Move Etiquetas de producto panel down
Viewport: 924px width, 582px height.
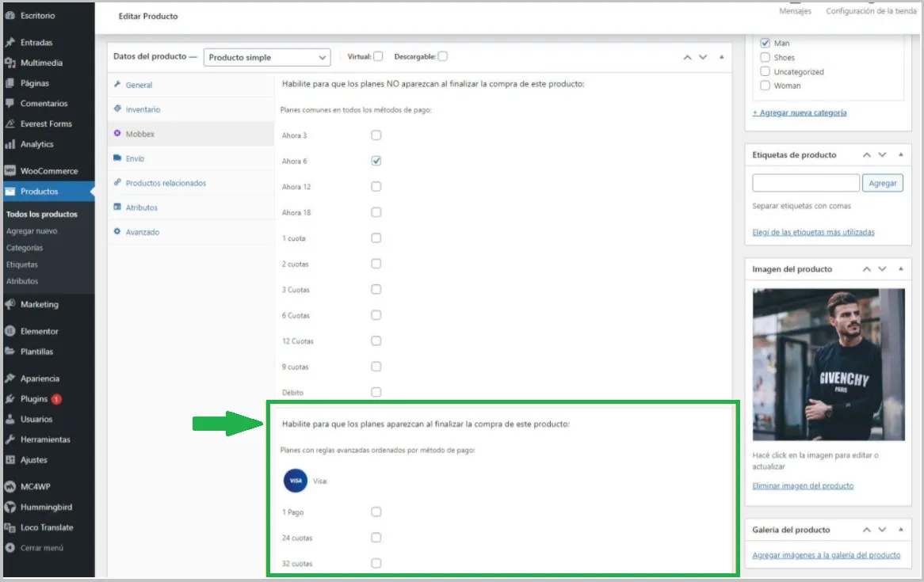pos(882,155)
